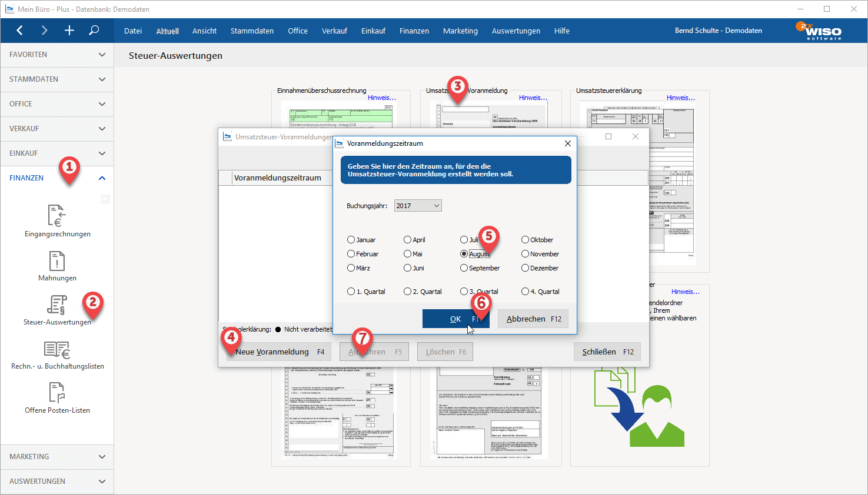This screenshot has width=868, height=495.
Task: Open the Hilfe menu
Action: (x=562, y=31)
